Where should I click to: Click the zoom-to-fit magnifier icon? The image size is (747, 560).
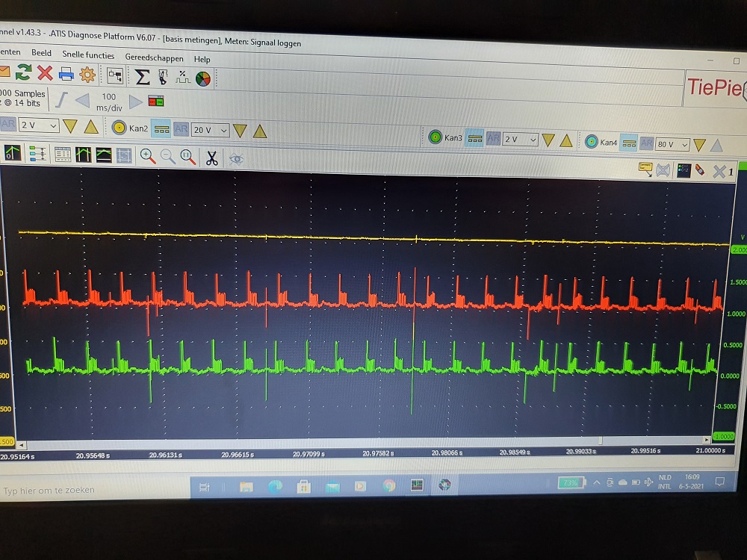187,157
